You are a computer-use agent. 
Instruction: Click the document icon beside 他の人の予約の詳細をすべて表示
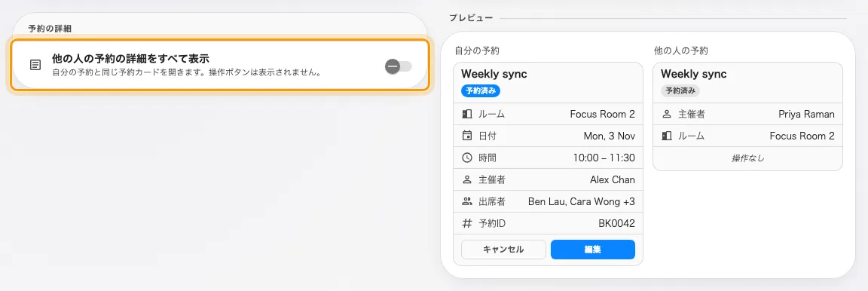(35, 66)
